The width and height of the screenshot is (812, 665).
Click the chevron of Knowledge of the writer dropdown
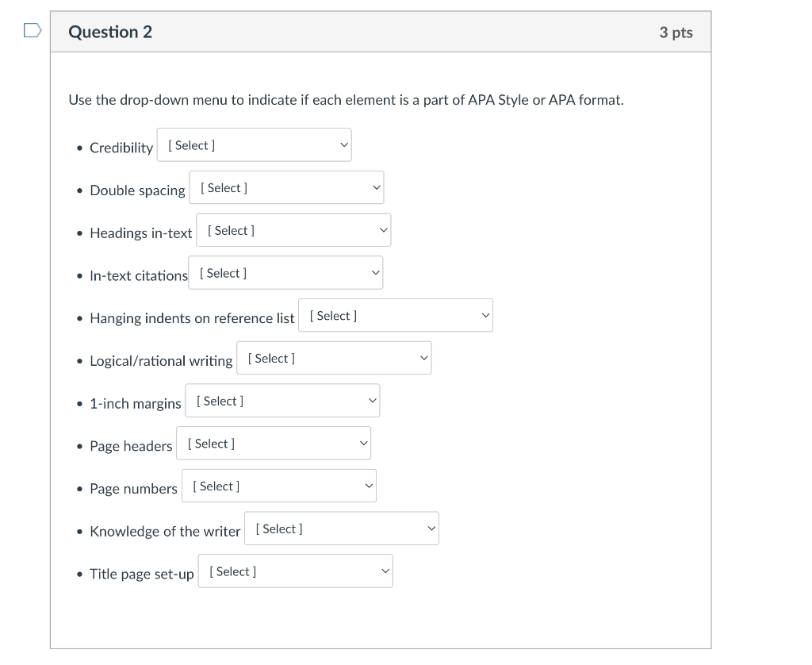pyautogui.click(x=431, y=529)
